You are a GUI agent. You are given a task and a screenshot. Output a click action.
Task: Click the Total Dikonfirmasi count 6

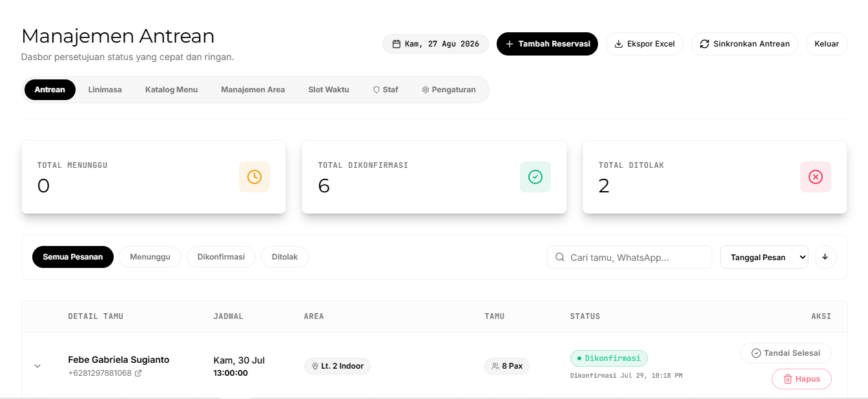(324, 186)
